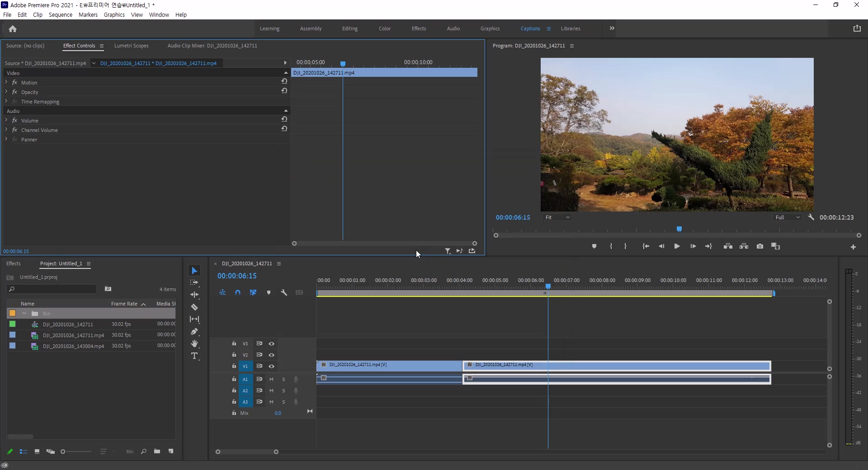Add marker in timeline panel
Screen dimensions: 868x470
(x=269, y=292)
